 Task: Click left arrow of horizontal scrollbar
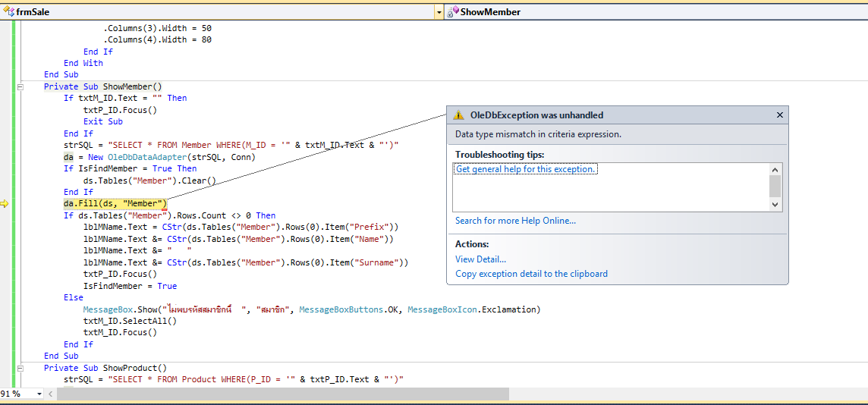pos(51,394)
